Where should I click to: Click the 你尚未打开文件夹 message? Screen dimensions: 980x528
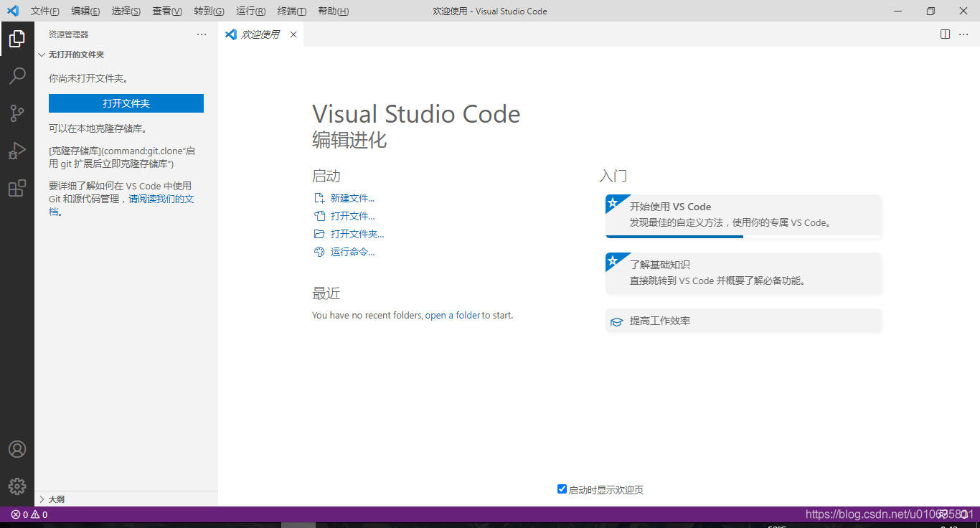point(89,78)
